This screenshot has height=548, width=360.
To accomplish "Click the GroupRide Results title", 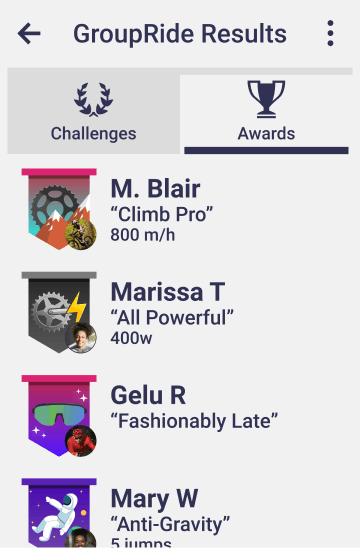I will coord(180,34).
